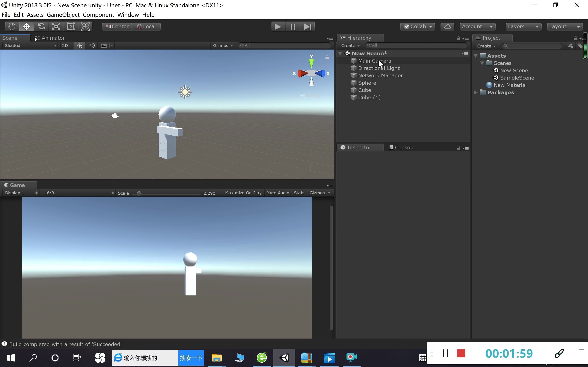
Task: Click the Translate/Move tool icon
Action: (x=26, y=26)
